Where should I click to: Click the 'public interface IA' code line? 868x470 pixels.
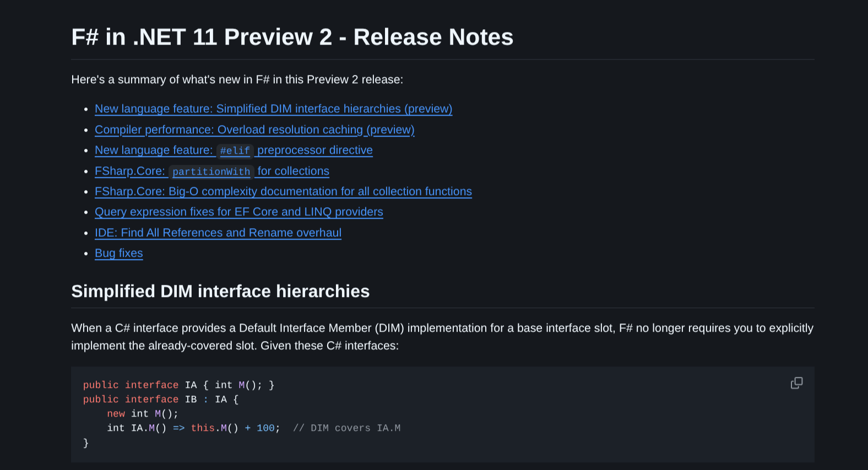(178, 385)
